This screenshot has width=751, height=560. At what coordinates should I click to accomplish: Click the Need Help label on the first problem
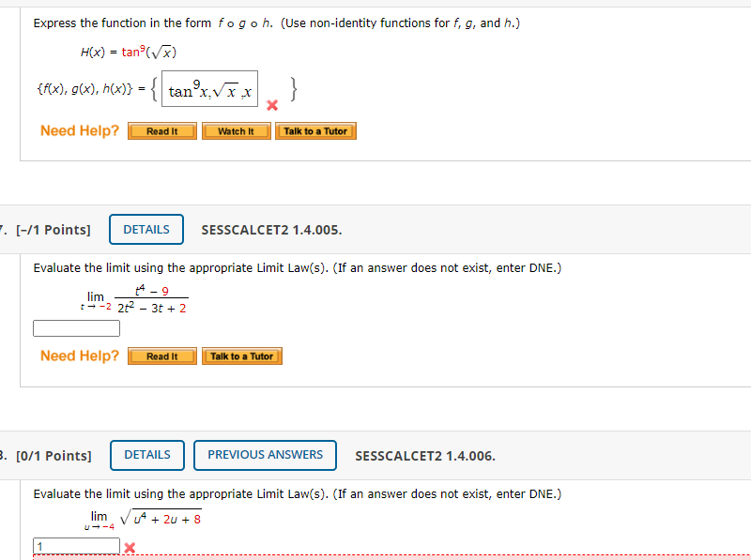point(79,130)
